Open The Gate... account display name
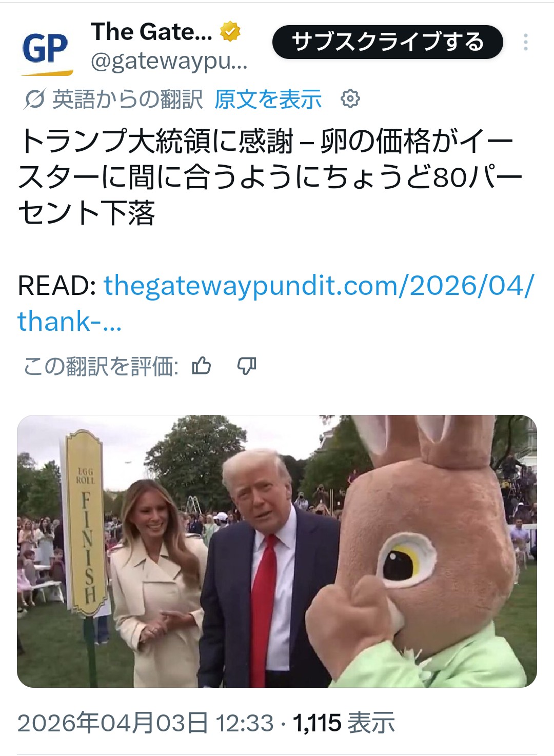The image size is (554, 756). click(151, 32)
